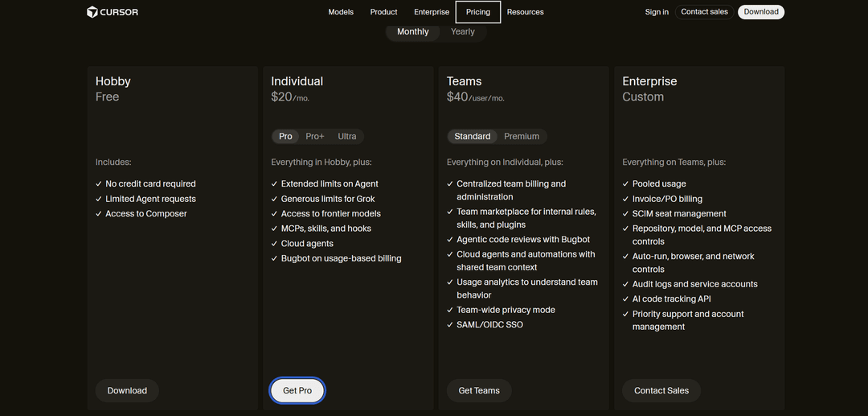Click 'No credit card required' text
The image size is (868, 416).
point(150,184)
